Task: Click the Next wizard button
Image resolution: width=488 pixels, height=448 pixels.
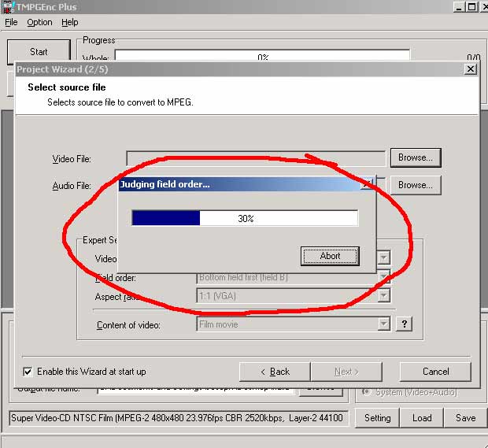Action: (x=346, y=372)
